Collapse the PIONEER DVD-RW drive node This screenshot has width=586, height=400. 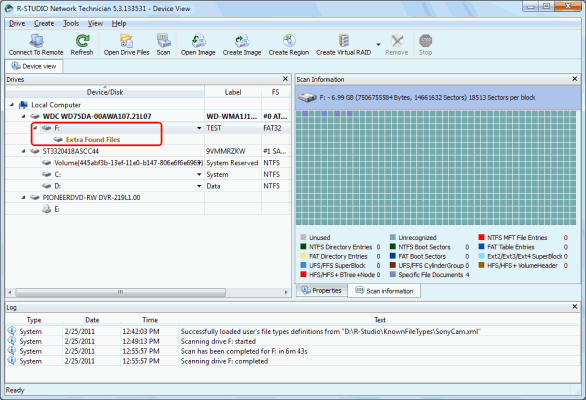[x=24, y=197]
